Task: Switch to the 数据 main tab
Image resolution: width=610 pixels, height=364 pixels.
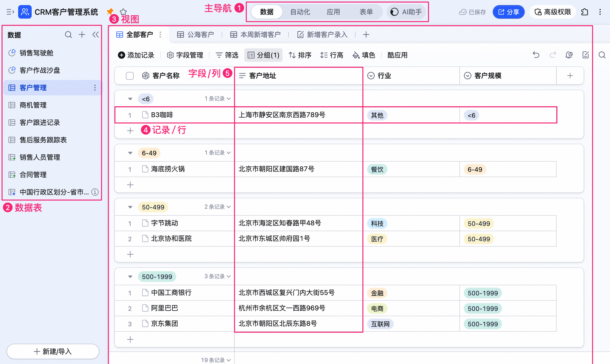Action: click(267, 12)
